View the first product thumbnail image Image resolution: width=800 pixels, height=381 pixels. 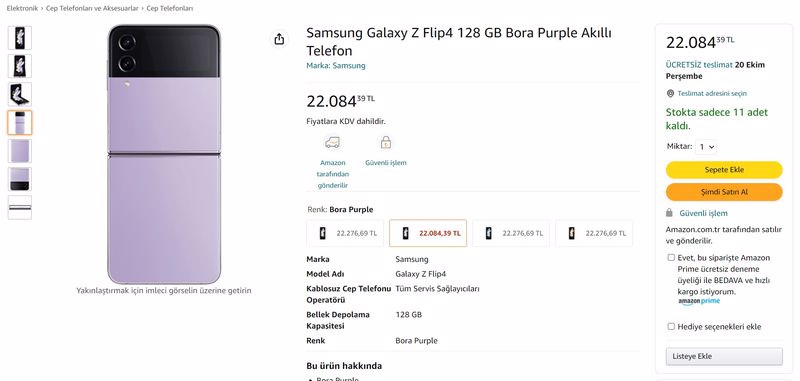coord(20,38)
